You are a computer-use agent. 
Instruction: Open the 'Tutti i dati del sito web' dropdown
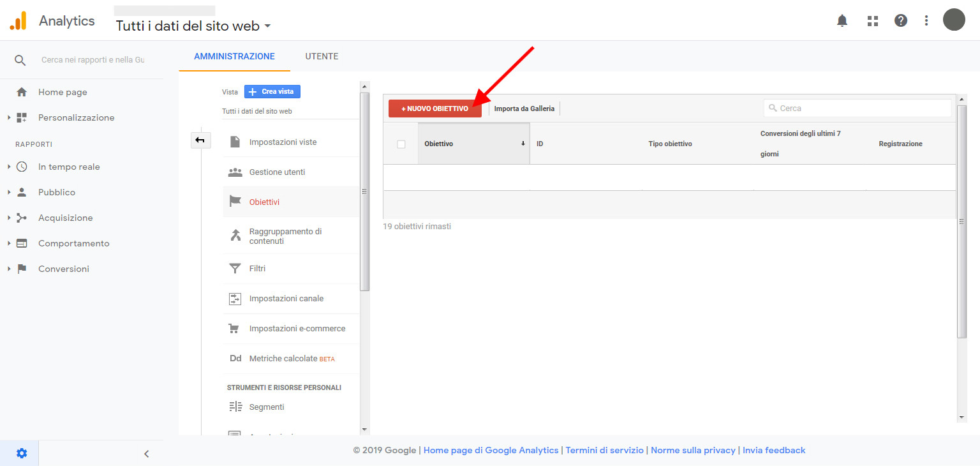(x=193, y=26)
